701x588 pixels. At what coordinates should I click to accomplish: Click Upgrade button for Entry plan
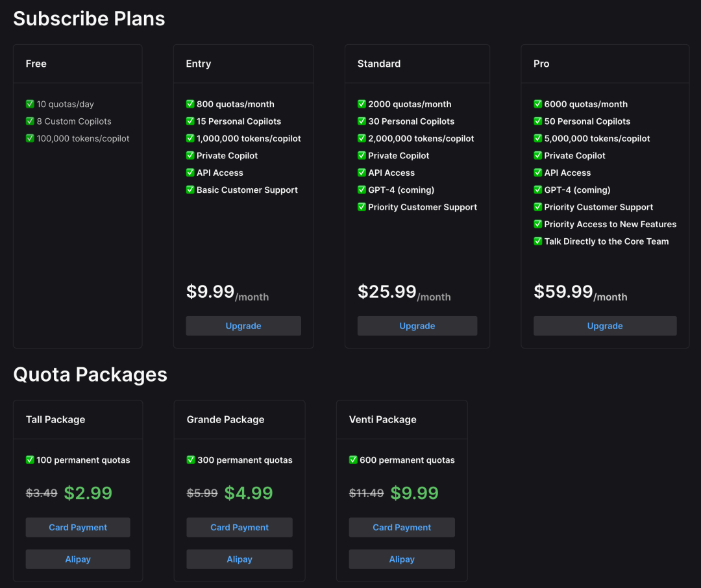pos(243,326)
